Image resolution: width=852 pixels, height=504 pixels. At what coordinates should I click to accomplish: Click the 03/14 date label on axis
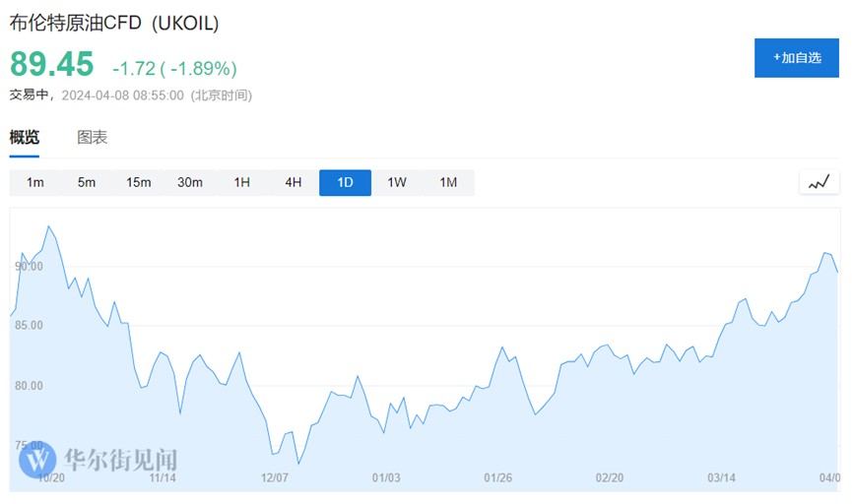pyautogui.click(x=722, y=477)
